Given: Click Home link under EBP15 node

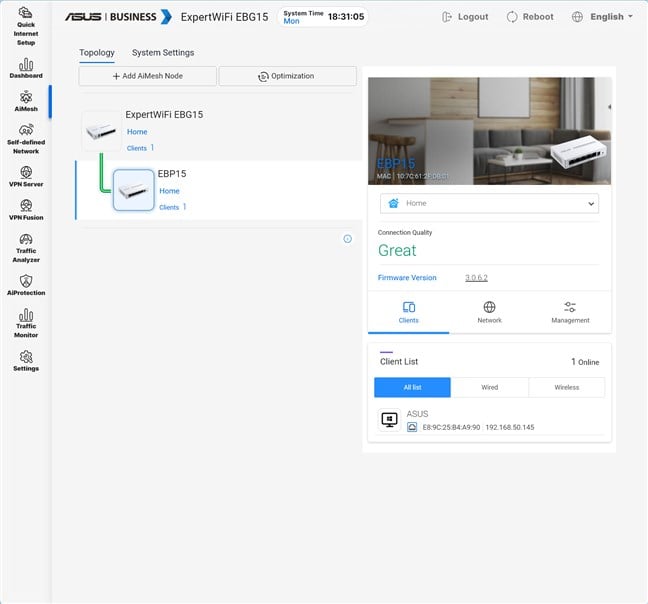Looking at the screenshot, I should (169, 191).
